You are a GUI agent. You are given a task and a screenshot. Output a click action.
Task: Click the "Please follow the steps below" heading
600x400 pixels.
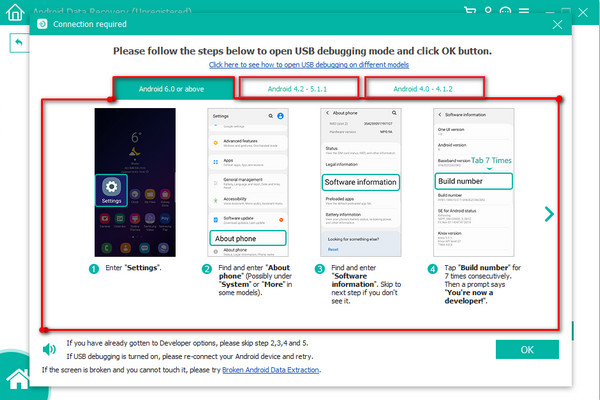[302, 51]
